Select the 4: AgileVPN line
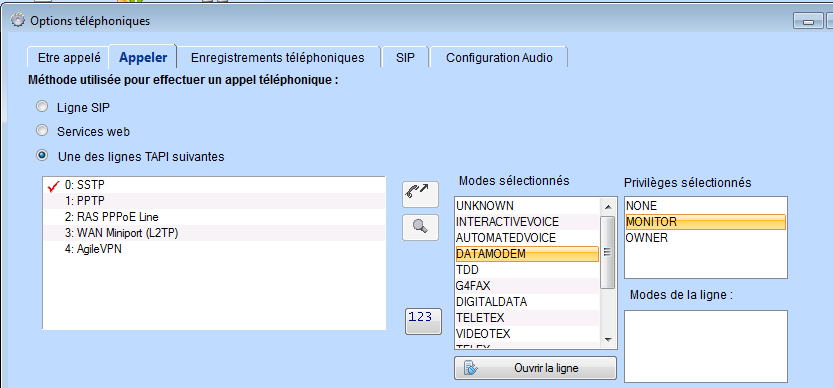 (x=214, y=249)
